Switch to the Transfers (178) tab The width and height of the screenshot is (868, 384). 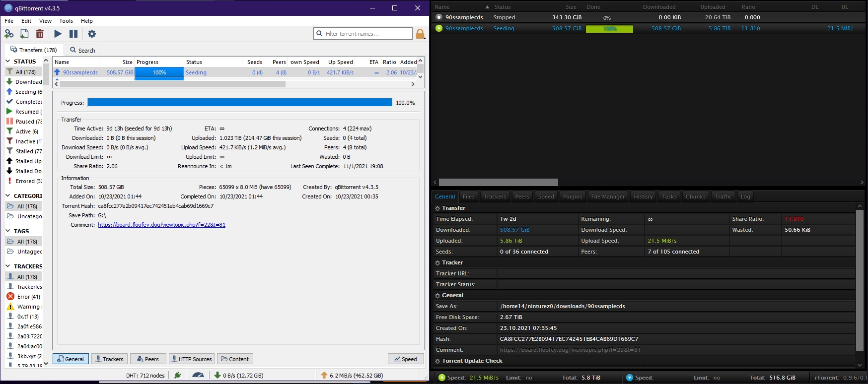tap(34, 50)
